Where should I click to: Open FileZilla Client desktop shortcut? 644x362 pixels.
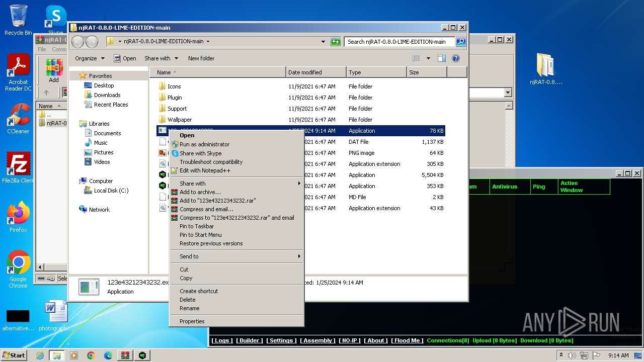point(18,167)
